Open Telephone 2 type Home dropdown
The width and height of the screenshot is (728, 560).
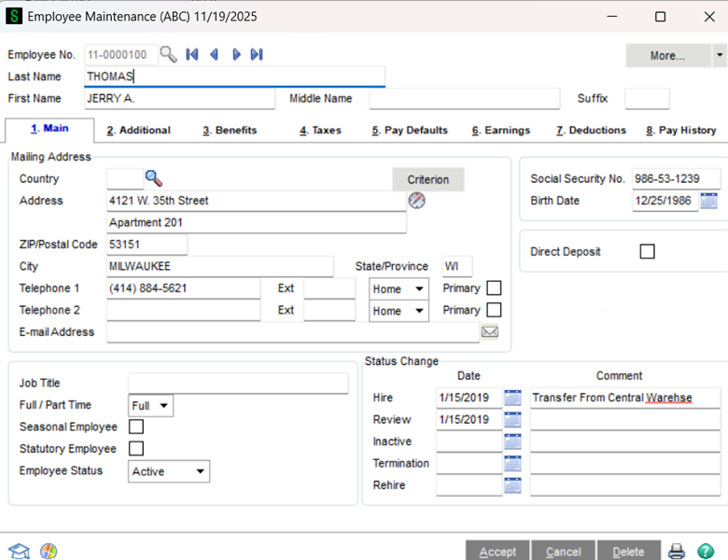pos(399,311)
